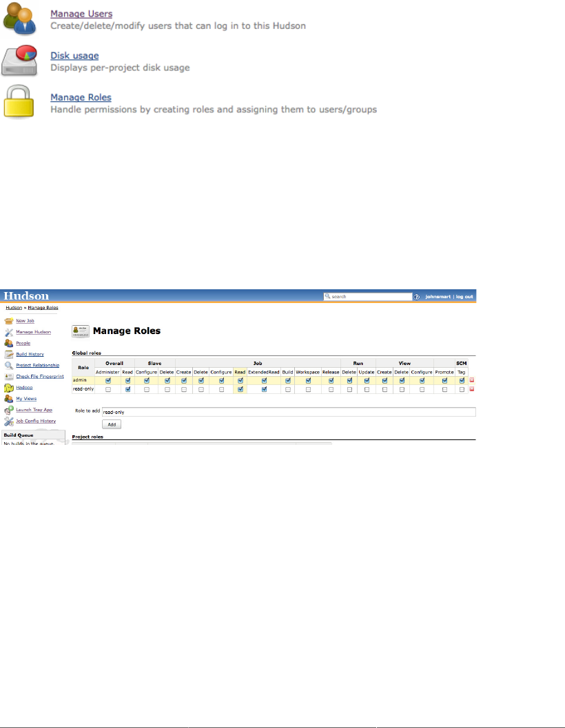
Task: Click the Launch Tray App icon
Action: [x=9, y=410]
